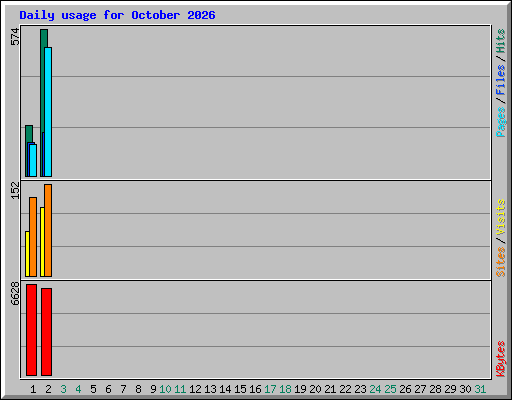This screenshot has height=400, width=512.
Task: Click day label 27 on the x-axis
Action: (420, 389)
